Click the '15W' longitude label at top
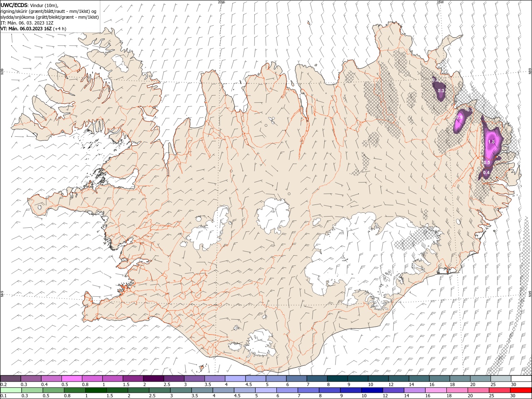The height and width of the screenshot is (399, 532). coord(440,2)
